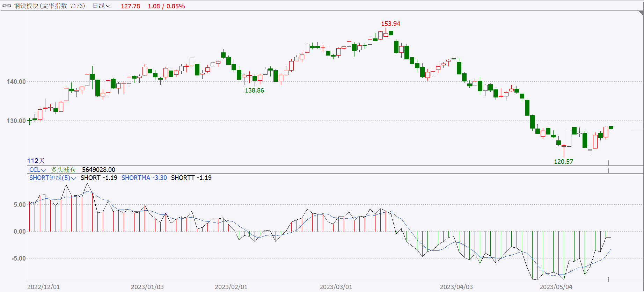This screenshot has height=292, width=644.
Task: Click the SHORTT -1.19 value
Action: (191, 178)
